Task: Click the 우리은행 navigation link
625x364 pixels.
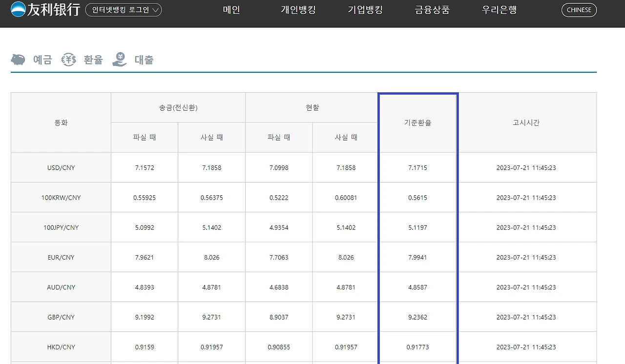Action: 499,9
